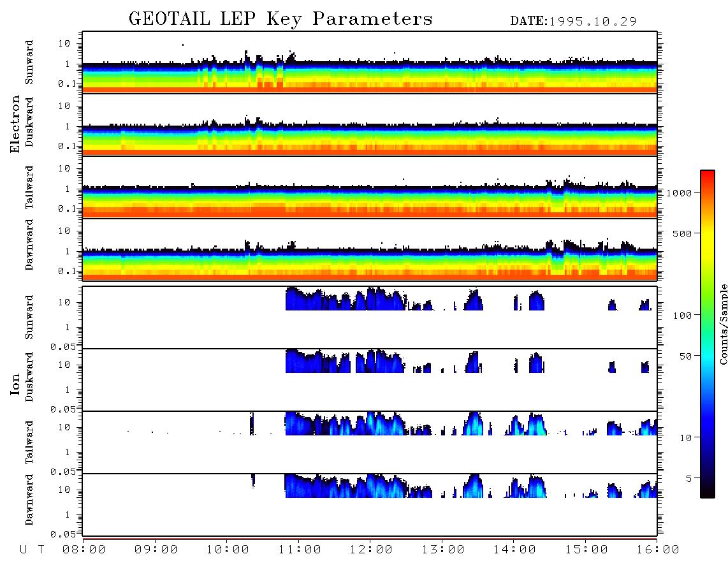Click the "13:00" time axis label

[x=443, y=550]
